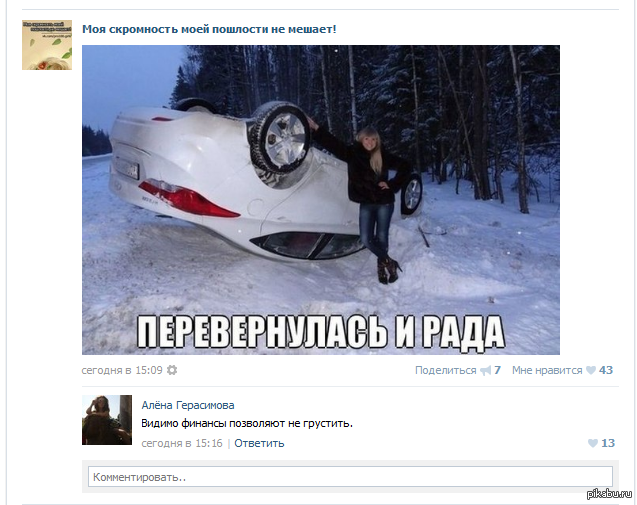Click the 'Мне нравится' text link
The height and width of the screenshot is (505, 637).
coord(547,370)
